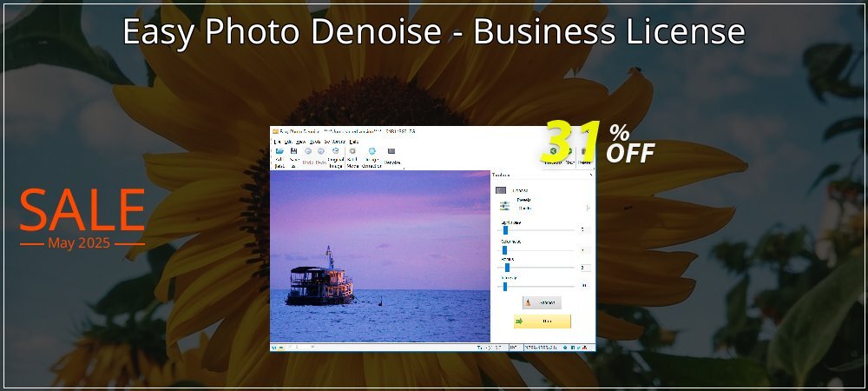This screenshot has width=868, height=391.
Task: Click the Presets sliders icon
Action: point(504,206)
